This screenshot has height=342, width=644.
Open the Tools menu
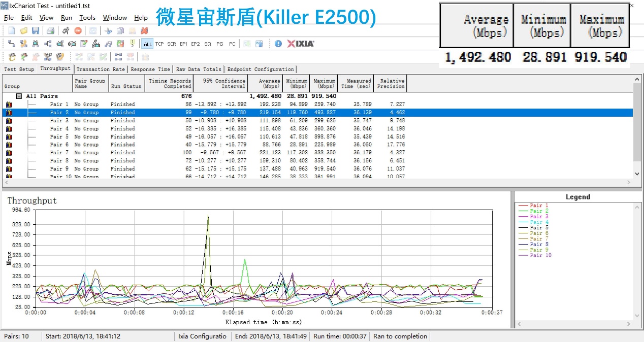(87, 17)
